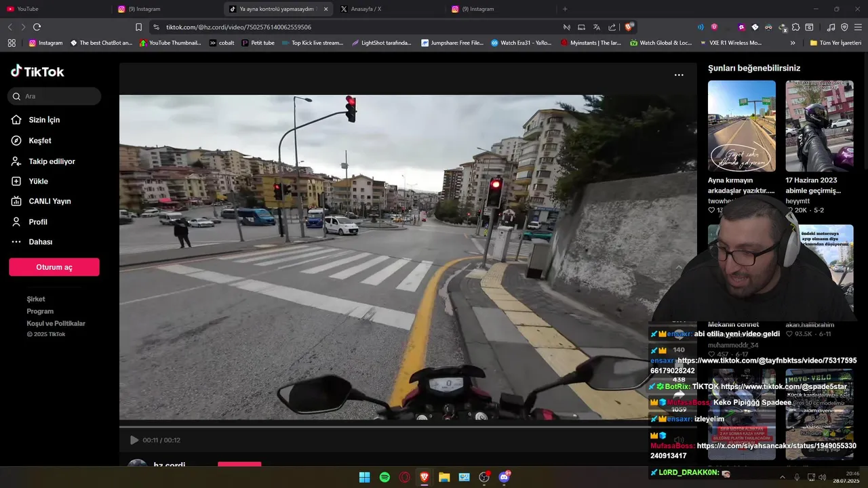Image resolution: width=868 pixels, height=488 pixels.
Task: Go back in browser history
Action: click(x=9, y=27)
